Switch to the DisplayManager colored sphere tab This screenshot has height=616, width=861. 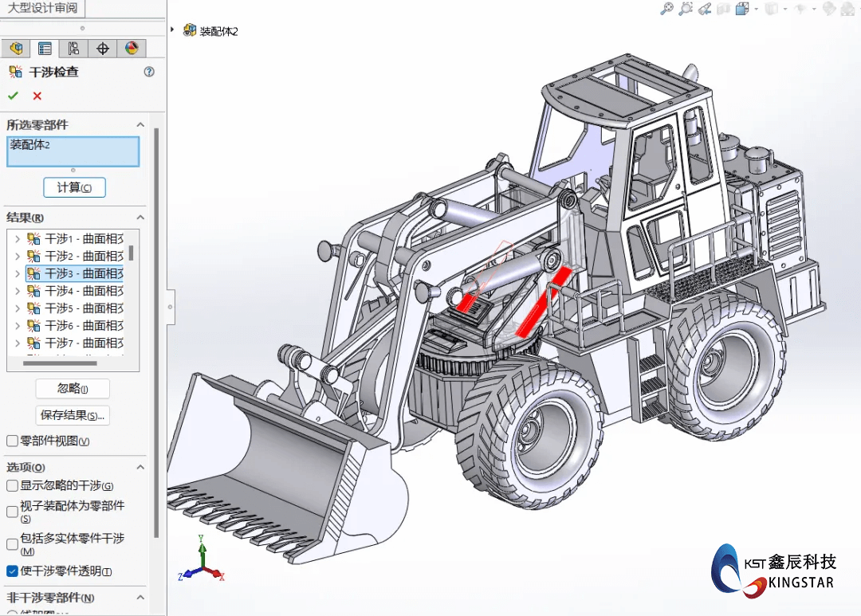[132, 48]
